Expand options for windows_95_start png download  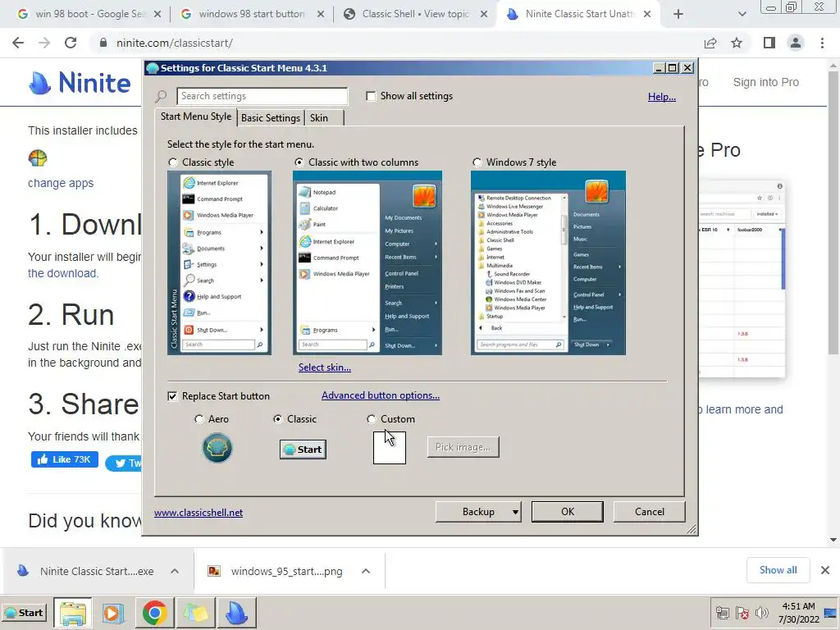tap(366, 571)
